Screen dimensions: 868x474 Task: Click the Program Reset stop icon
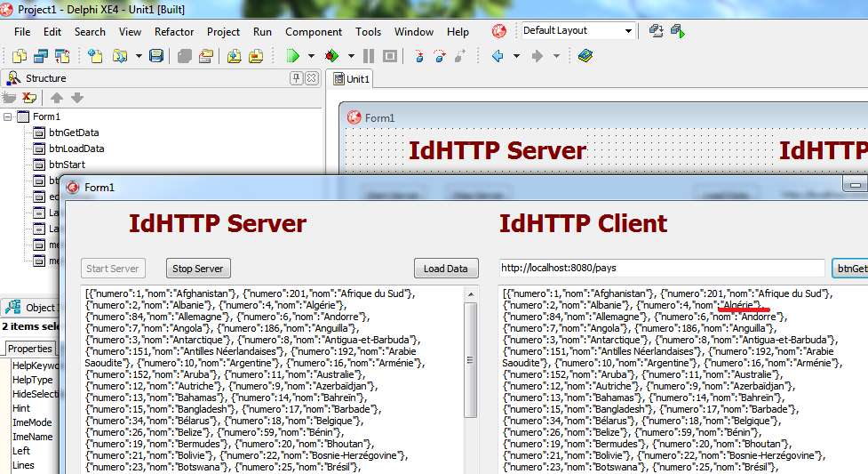(390, 56)
